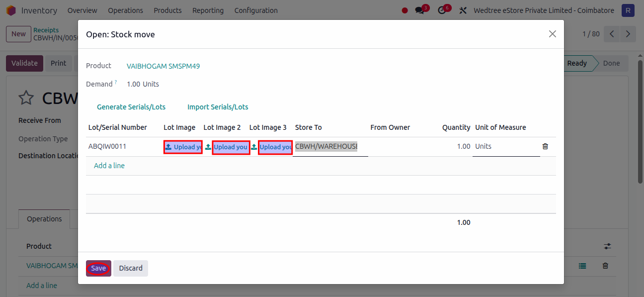The width and height of the screenshot is (644, 297).
Task: Save the stock move
Action: point(98,268)
